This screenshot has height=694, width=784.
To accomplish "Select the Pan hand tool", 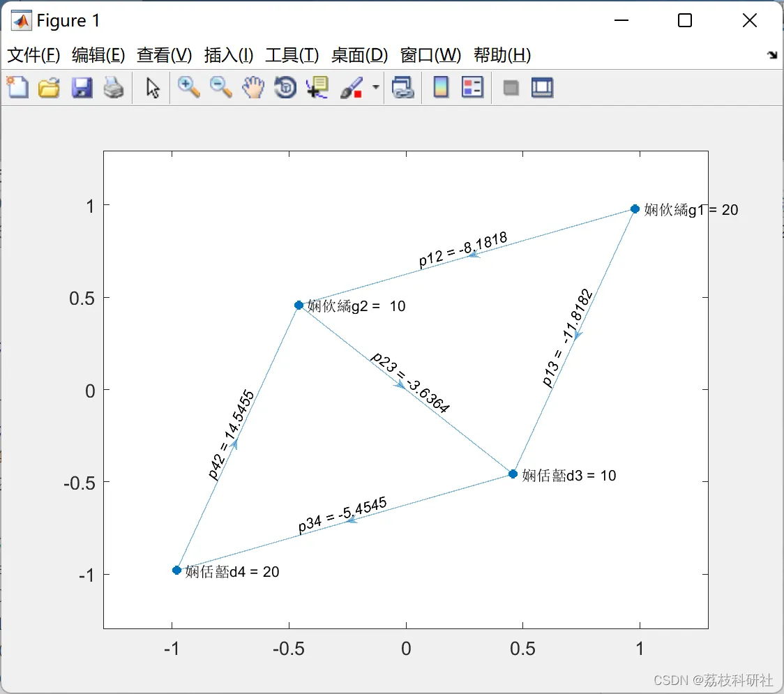I will (x=253, y=87).
